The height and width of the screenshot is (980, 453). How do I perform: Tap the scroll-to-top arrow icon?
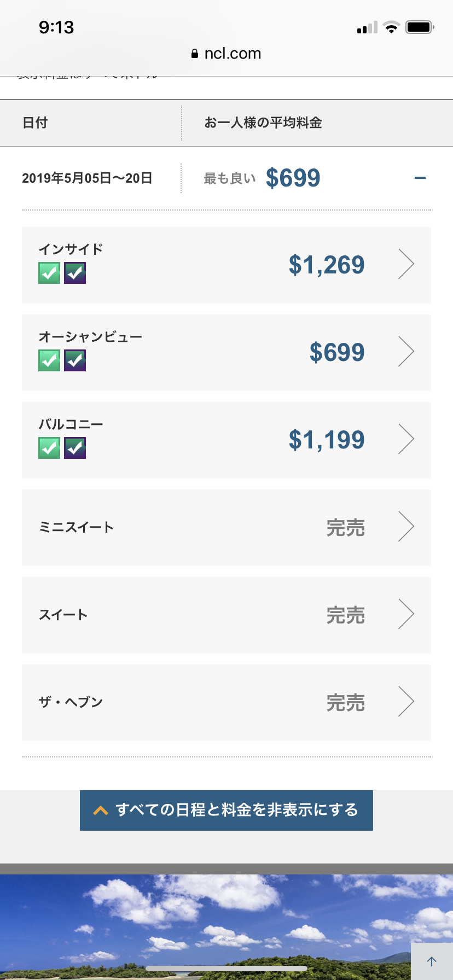click(432, 961)
